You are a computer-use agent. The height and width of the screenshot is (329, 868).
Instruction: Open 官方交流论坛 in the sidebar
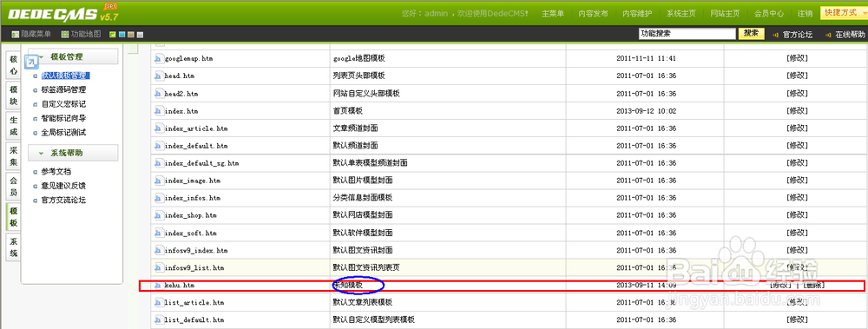(63, 200)
